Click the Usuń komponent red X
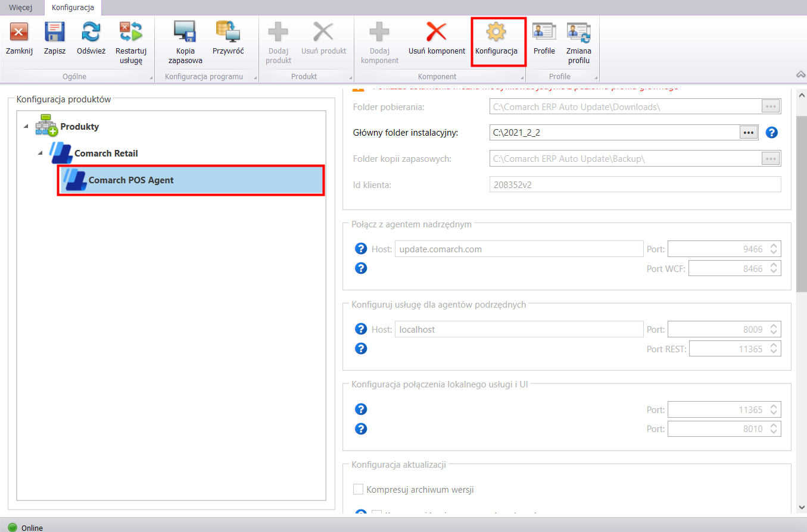The height and width of the screenshot is (532, 807). pyautogui.click(x=437, y=31)
